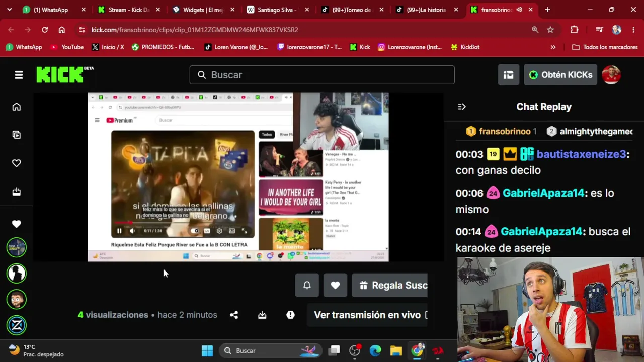Viewport: 644px width, 362px height.
Task: Mute the fransobrinoo tab audio
Action: pos(519,10)
